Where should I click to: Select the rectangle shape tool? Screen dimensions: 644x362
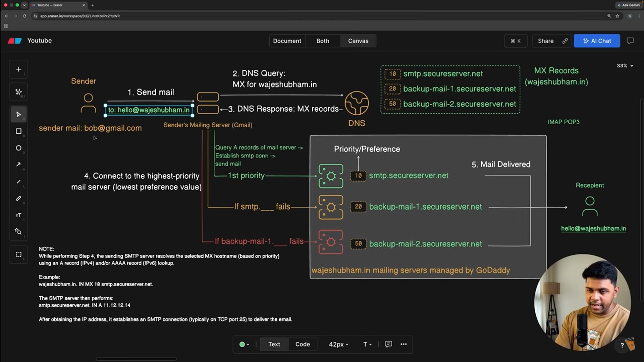(18, 131)
